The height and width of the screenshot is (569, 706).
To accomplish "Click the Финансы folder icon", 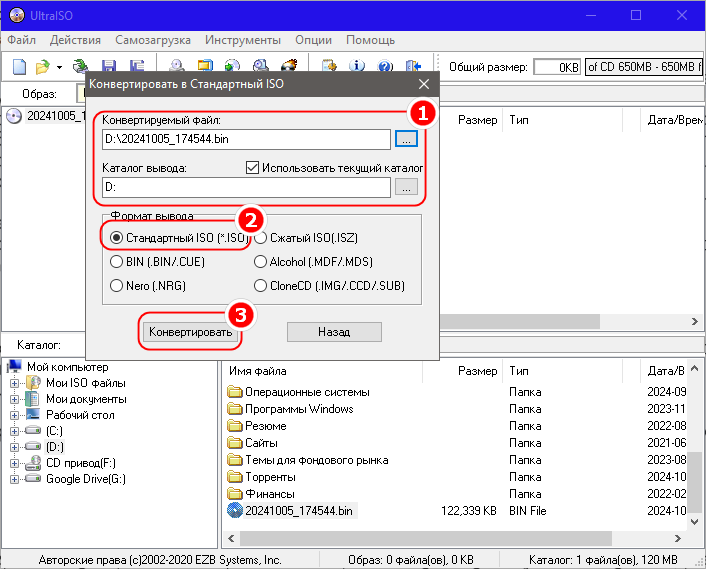I will [235, 494].
